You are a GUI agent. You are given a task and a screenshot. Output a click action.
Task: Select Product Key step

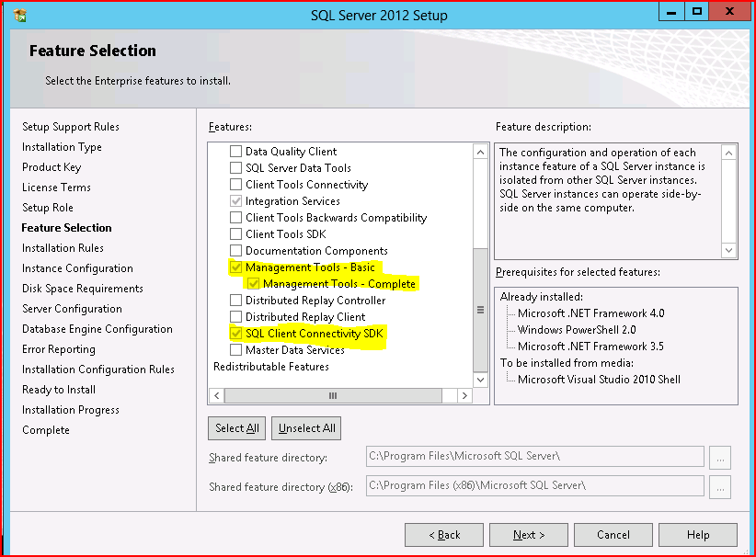[x=52, y=167]
